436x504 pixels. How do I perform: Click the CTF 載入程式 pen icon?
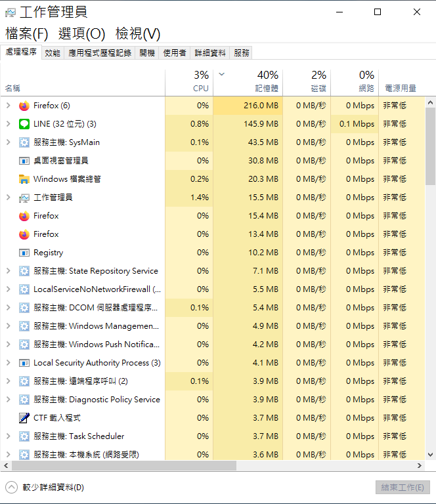[x=24, y=418]
